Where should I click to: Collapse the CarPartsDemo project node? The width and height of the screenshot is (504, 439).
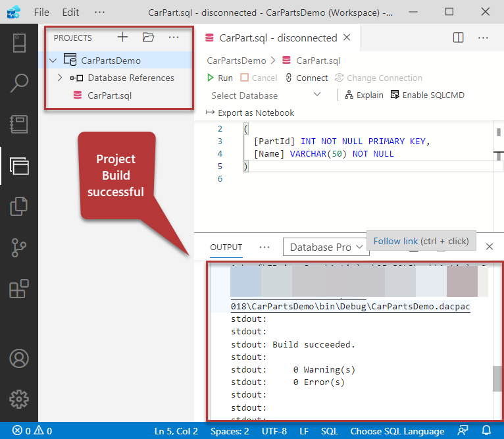53,61
